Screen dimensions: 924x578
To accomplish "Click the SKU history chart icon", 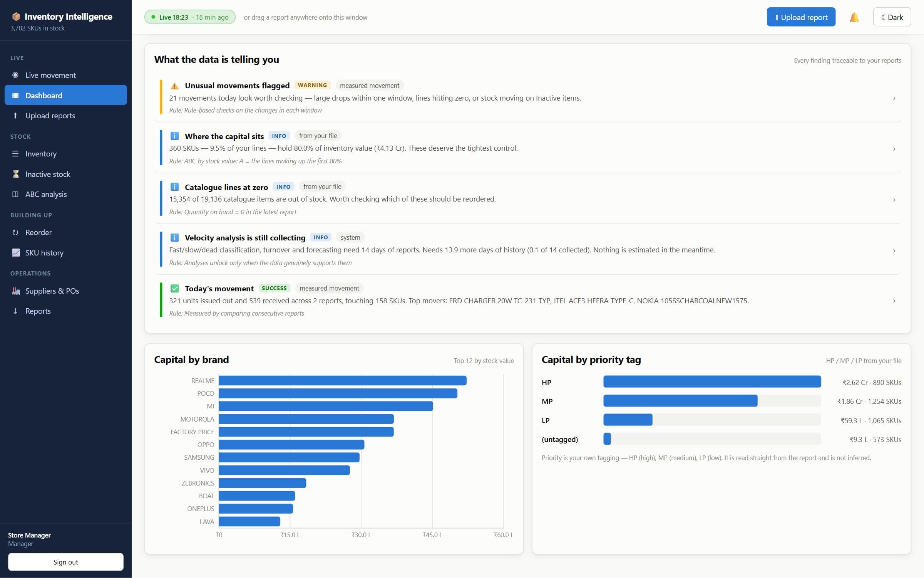I will click(x=16, y=253).
